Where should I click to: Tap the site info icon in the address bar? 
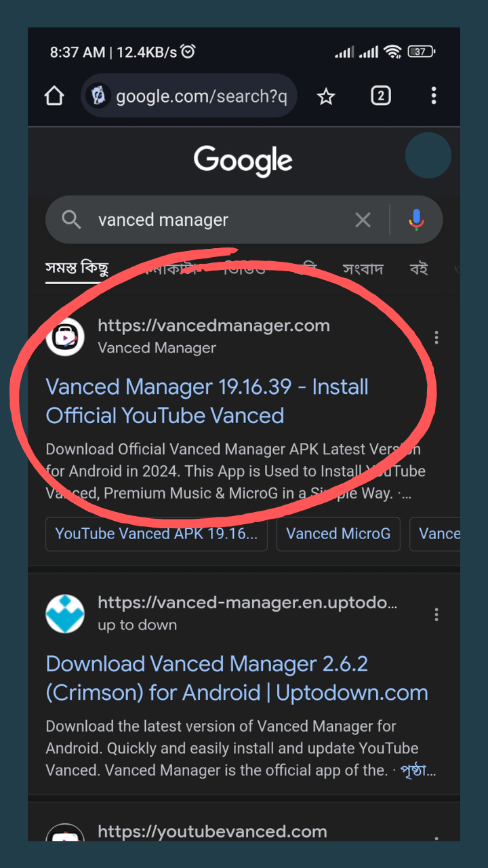pyautogui.click(x=98, y=96)
